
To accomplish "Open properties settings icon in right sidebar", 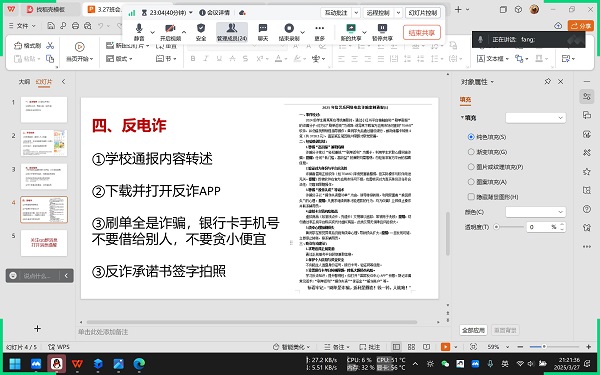I will (587, 97).
